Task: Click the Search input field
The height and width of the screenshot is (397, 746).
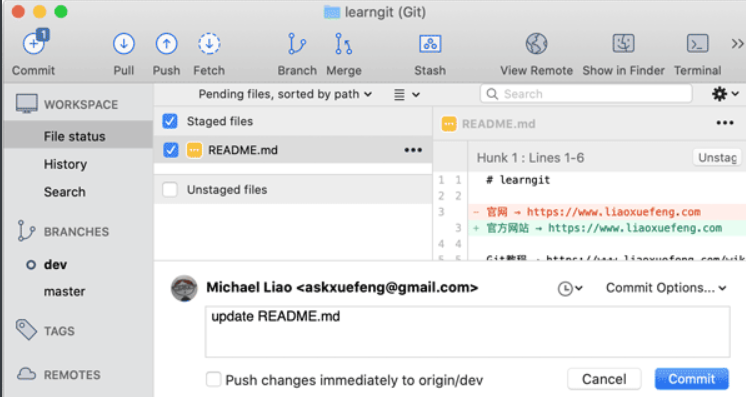Action: click(586, 94)
